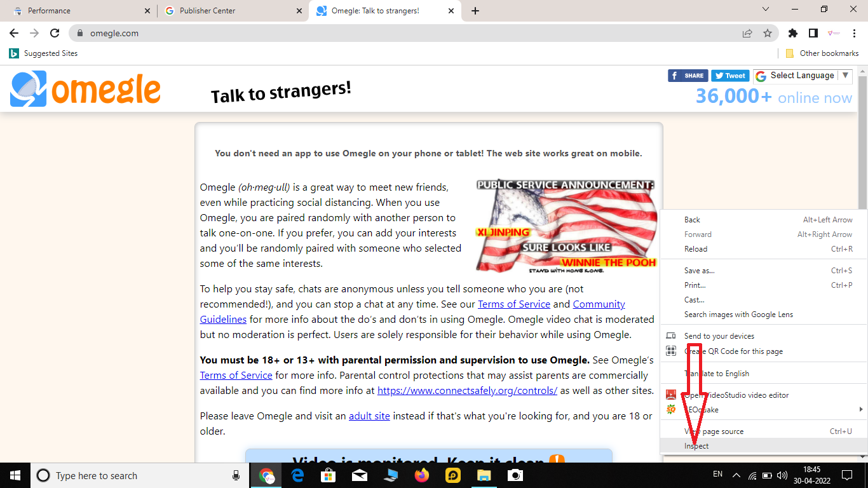The image size is (868, 488).
Task: Open Other bookmarks folder
Action: pos(822,53)
